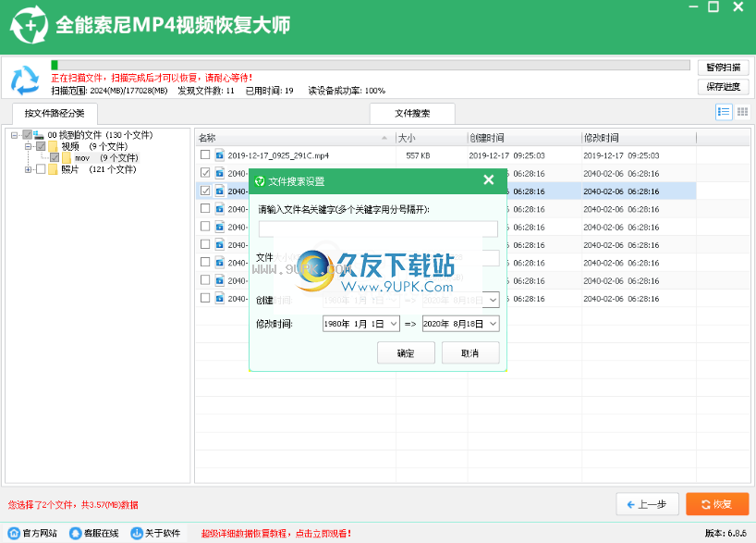This screenshot has width=756, height=543.
Task: Select the 照片 (121 个文件) tree item
Action: pyautogui.click(x=99, y=169)
